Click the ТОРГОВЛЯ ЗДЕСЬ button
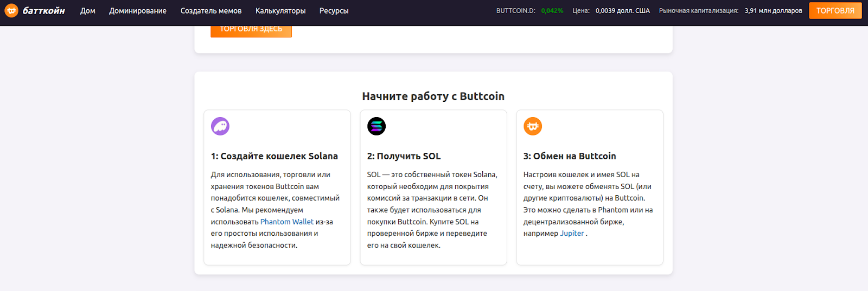 251,30
